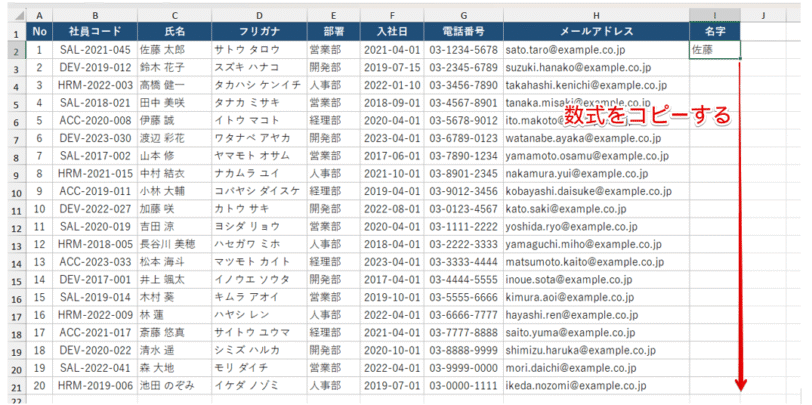
Task: Select name cell 池田 のぞみ
Action: 175,386
